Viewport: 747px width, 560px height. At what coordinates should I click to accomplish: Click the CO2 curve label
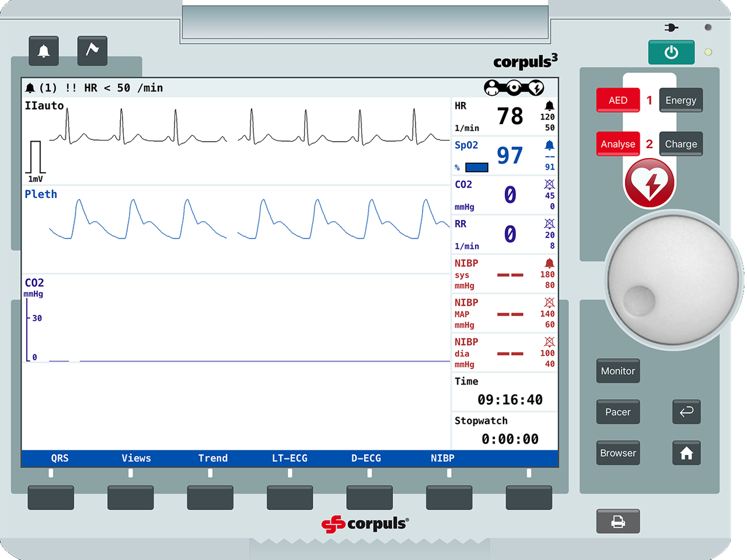(x=34, y=282)
